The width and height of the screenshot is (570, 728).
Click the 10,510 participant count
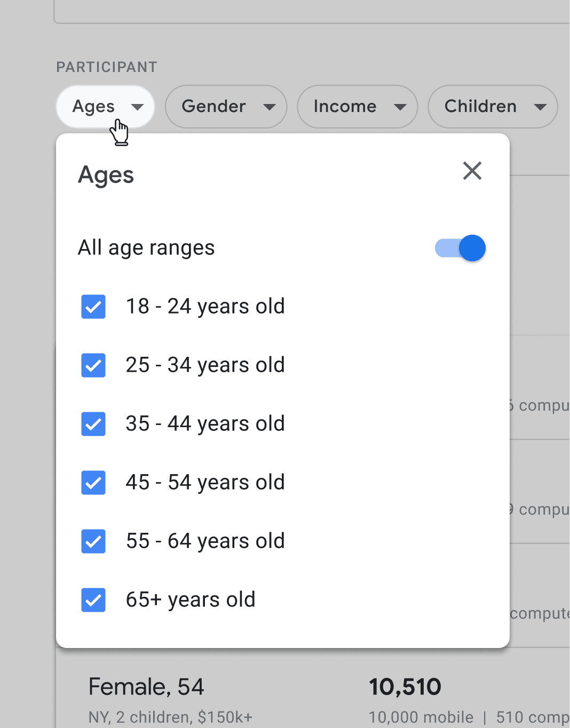(x=405, y=687)
